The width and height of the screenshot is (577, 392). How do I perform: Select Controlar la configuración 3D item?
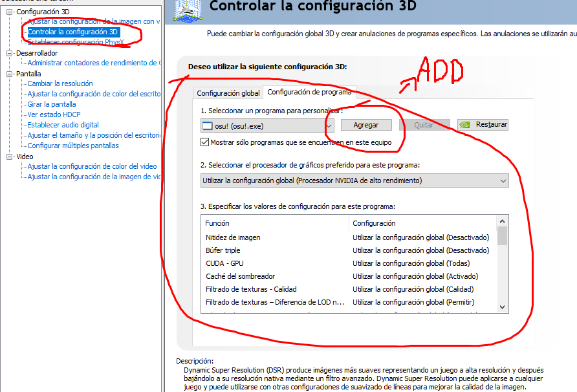(x=73, y=32)
